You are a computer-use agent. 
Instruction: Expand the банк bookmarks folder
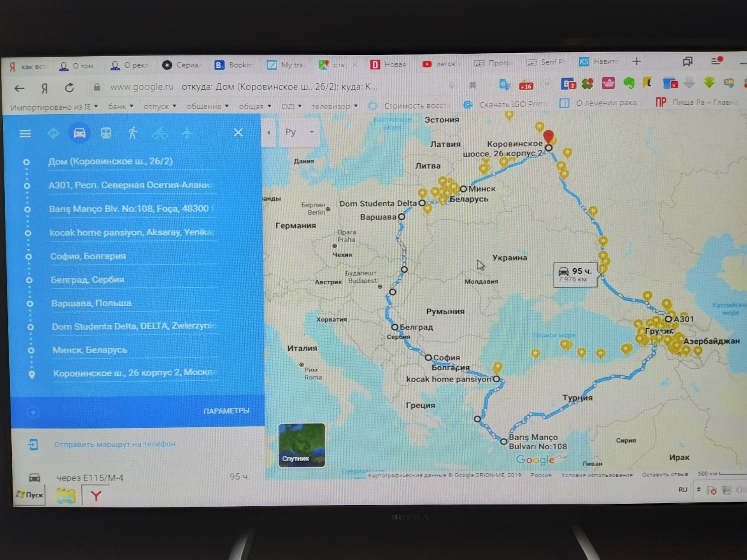(121, 107)
